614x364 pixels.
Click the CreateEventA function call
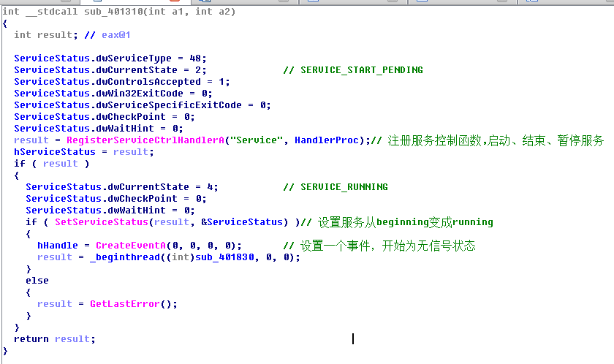127,246
